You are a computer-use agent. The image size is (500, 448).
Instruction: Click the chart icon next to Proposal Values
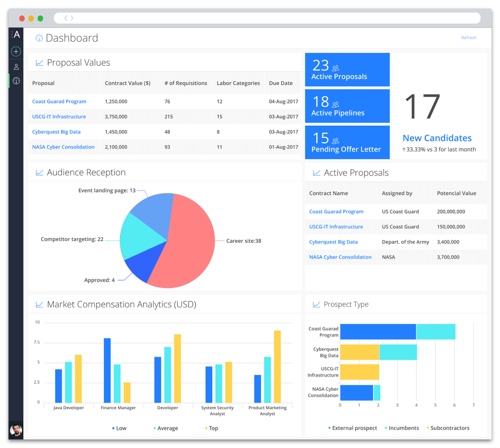[x=40, y=63]
